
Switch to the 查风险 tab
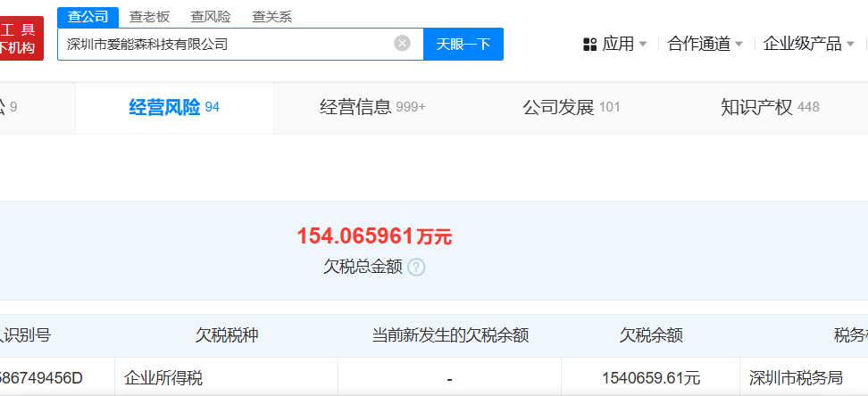211,17
